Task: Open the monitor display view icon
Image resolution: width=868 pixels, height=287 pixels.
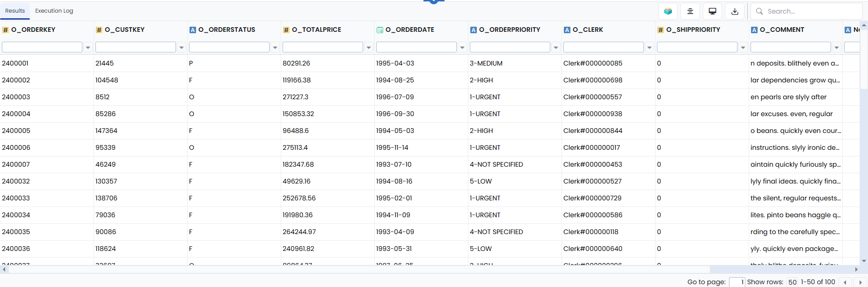Action: point(713,11)
